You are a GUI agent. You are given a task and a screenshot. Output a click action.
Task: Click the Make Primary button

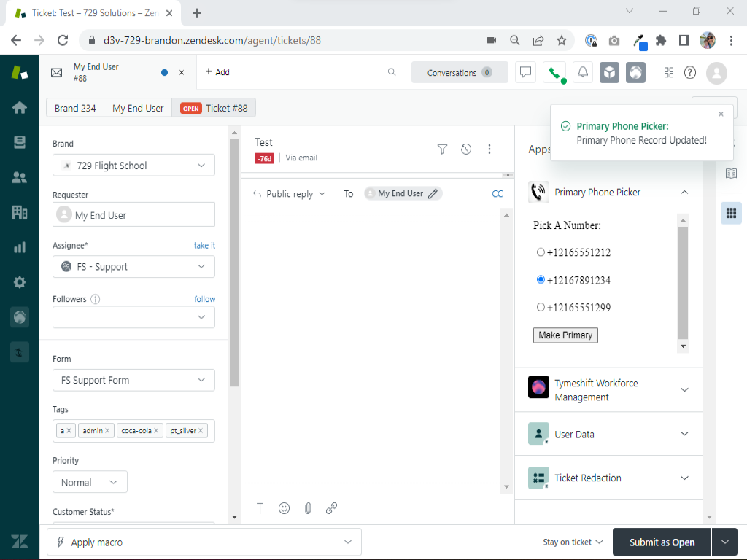(x=565, y=335)
